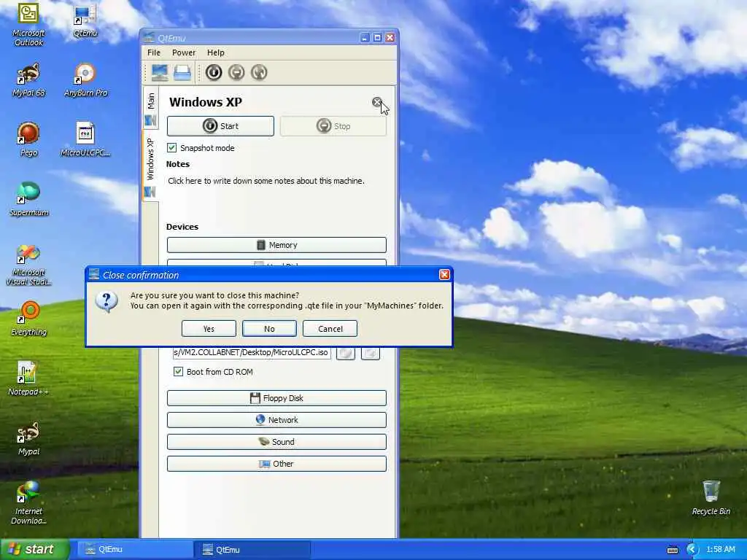Select the Mypal desktop icon

(x=28, y=438)
